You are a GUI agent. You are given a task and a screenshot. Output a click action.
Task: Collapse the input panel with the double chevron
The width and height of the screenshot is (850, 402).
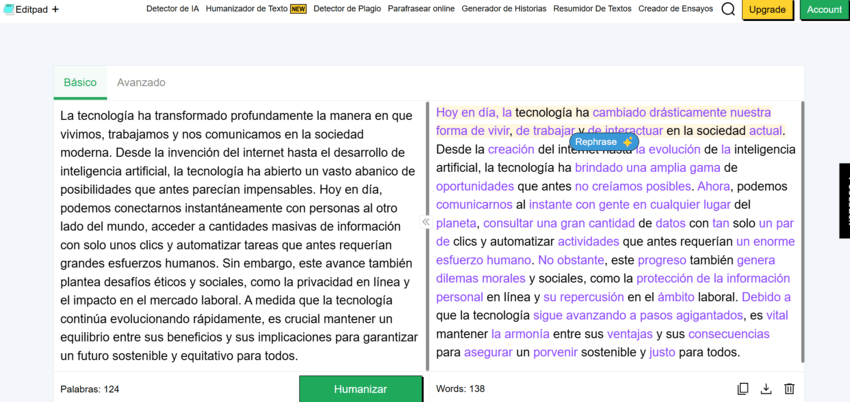click(x=426, y=222)
